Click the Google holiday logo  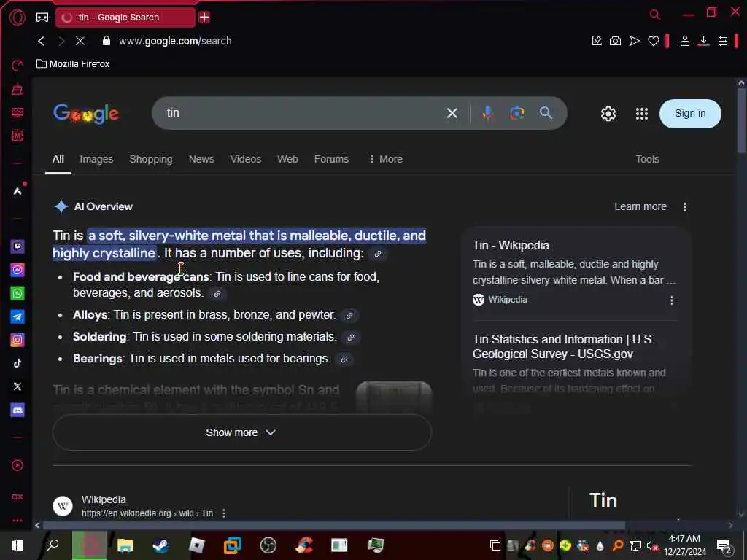tap(86, 114)
